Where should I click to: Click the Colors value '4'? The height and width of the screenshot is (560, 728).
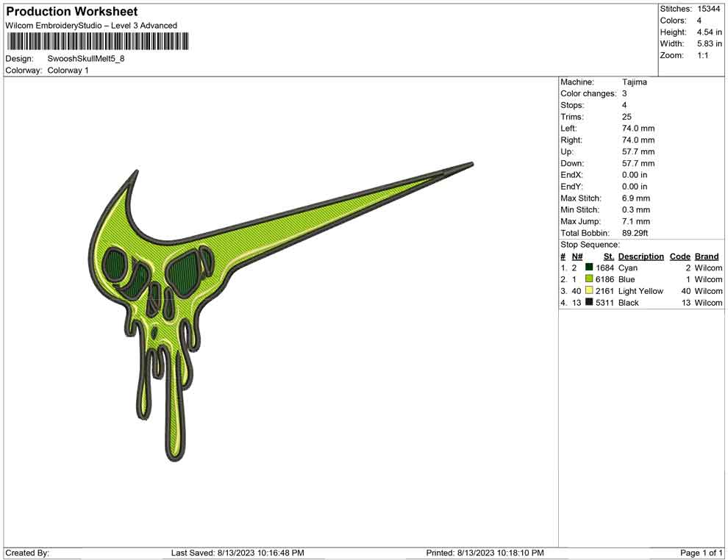click(x=699, y=21)
